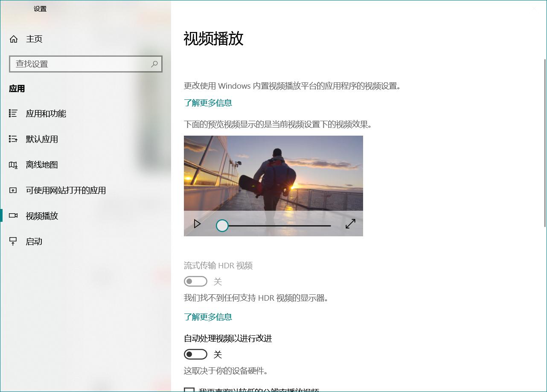
Task: Open first 了解更多信息 link
Action: coord(208,103)
